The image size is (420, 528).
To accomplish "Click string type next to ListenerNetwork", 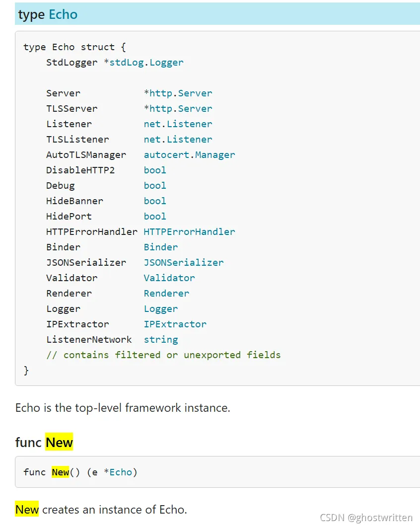I will [x=160, y=339].
